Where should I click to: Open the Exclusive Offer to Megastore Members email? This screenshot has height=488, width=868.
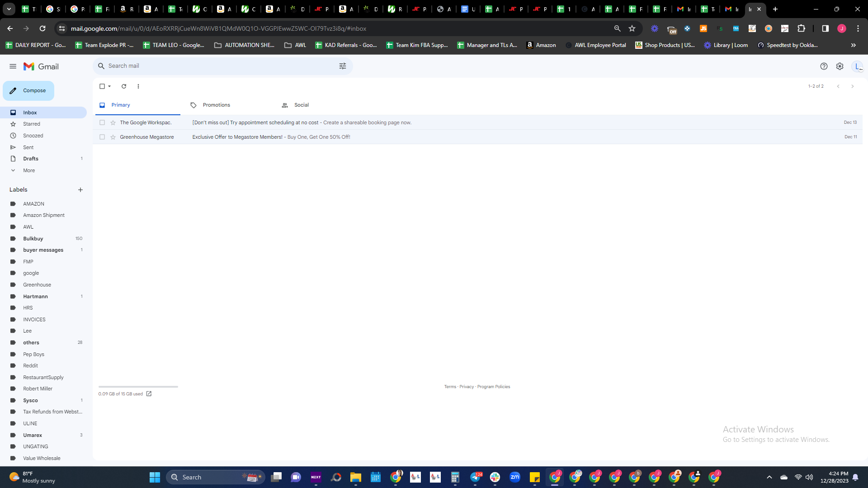[x=477, y=137]
